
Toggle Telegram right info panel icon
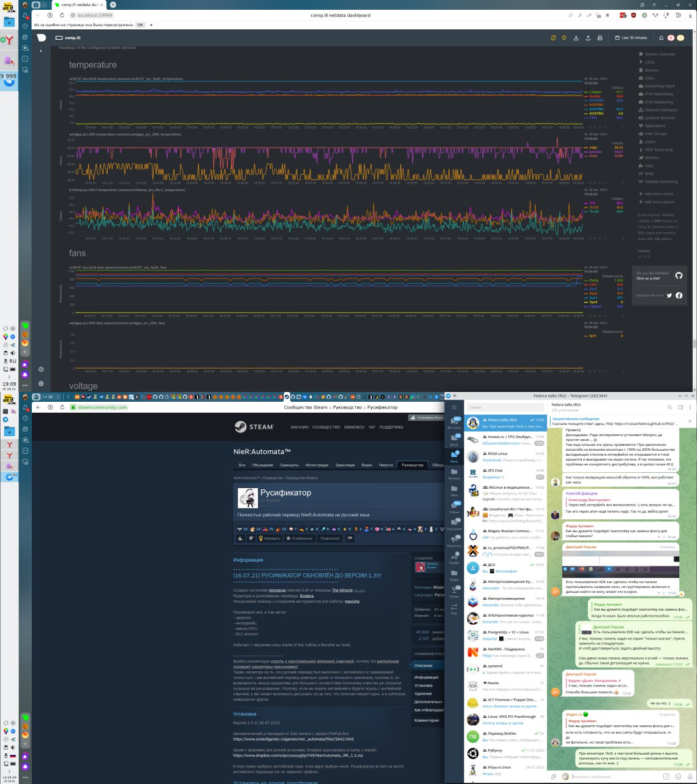tap(680, 407)
